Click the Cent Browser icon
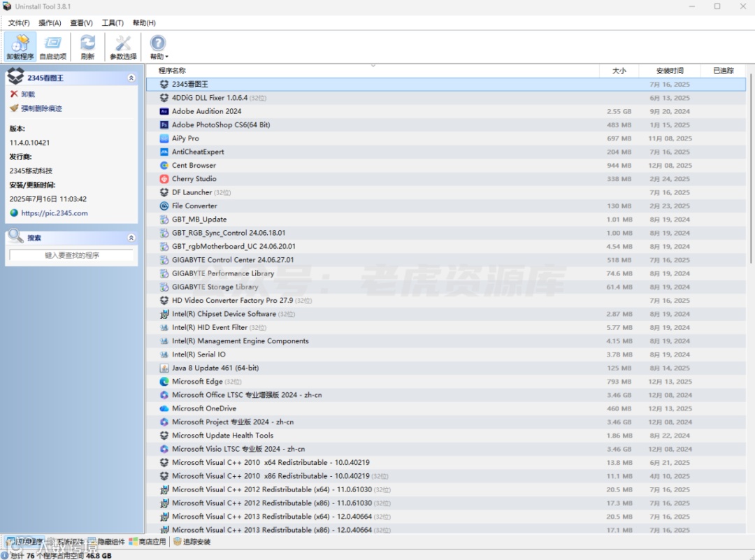 point(164,165)
